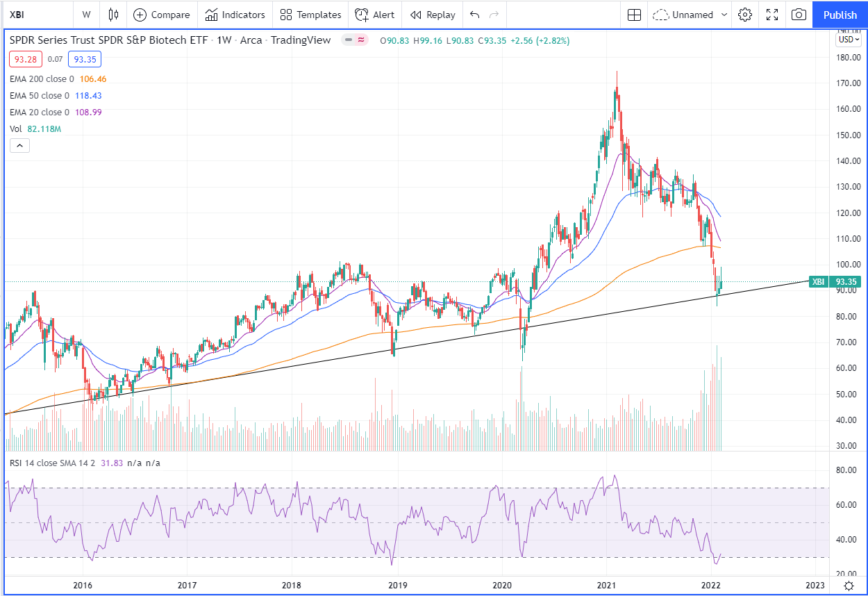Click the blue Publish button
This screenshot has height=596, width=868.
coord(840,15)
